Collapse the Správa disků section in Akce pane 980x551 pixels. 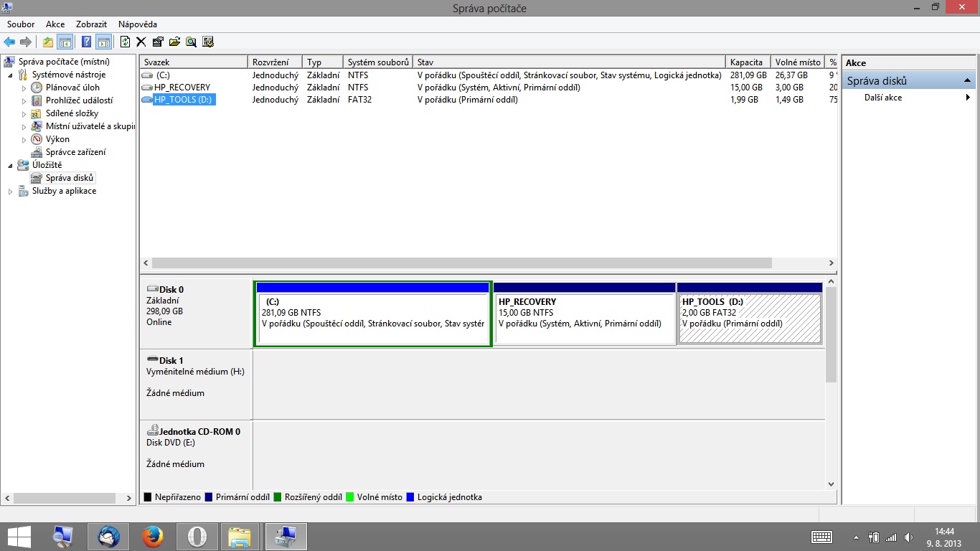[x=968, y=80]
